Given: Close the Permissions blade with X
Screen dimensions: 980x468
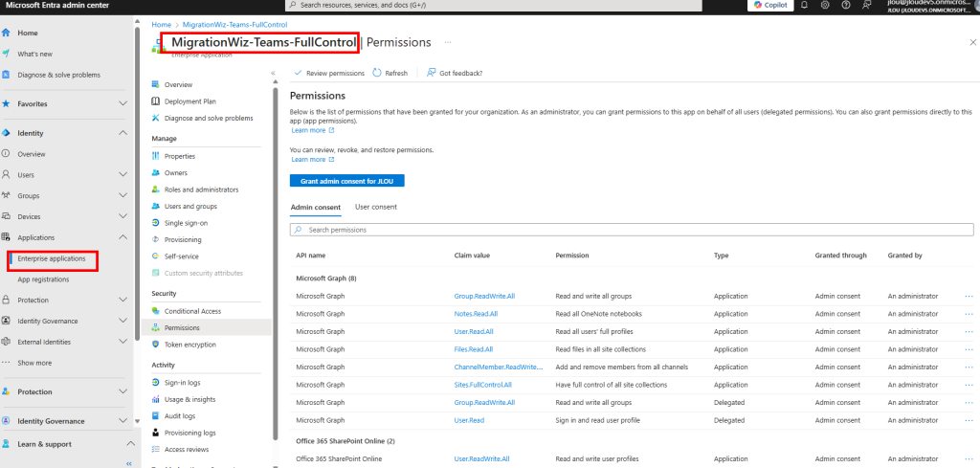Looking at the screenshot, I should (x=972, y=42).
